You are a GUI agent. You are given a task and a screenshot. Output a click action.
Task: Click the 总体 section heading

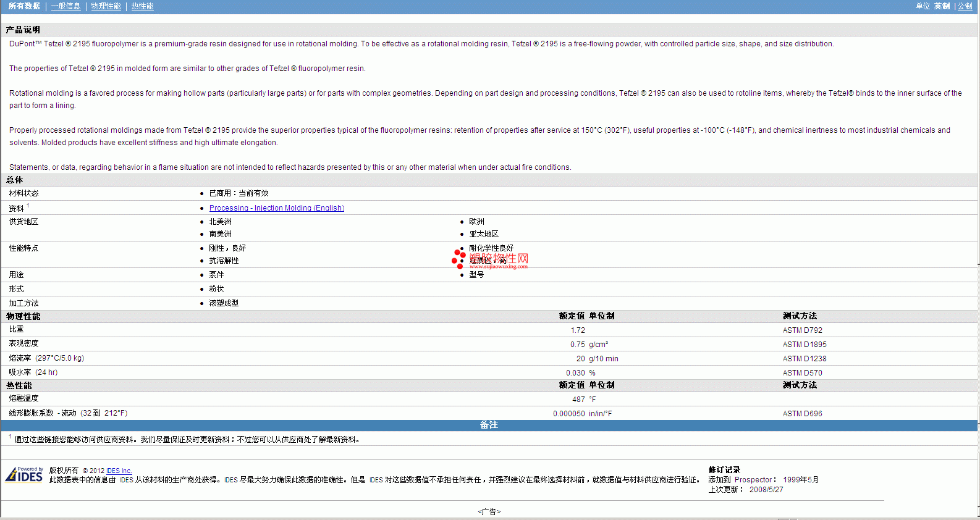tap(15, 180)
